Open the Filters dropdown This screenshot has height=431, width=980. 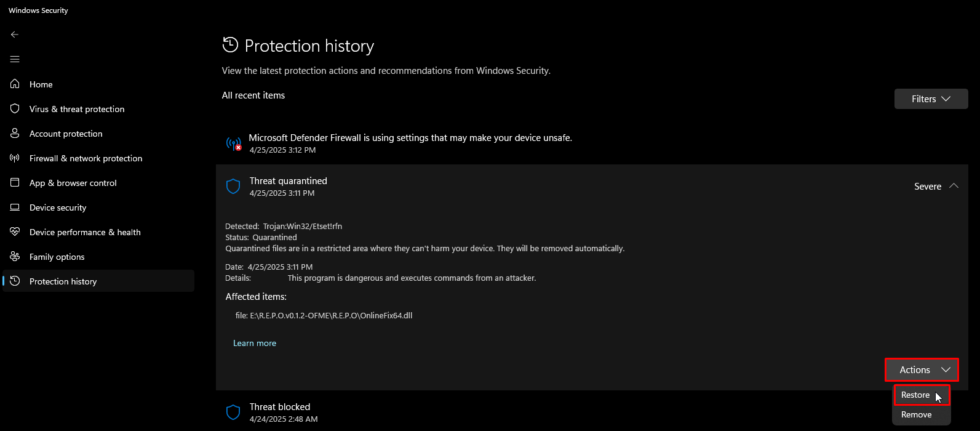931,99
